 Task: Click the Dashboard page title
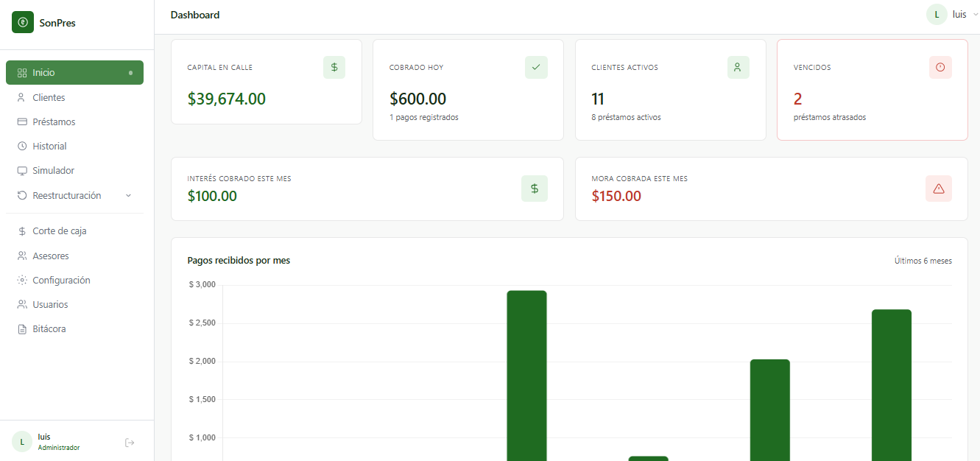[x=195, y=15]
